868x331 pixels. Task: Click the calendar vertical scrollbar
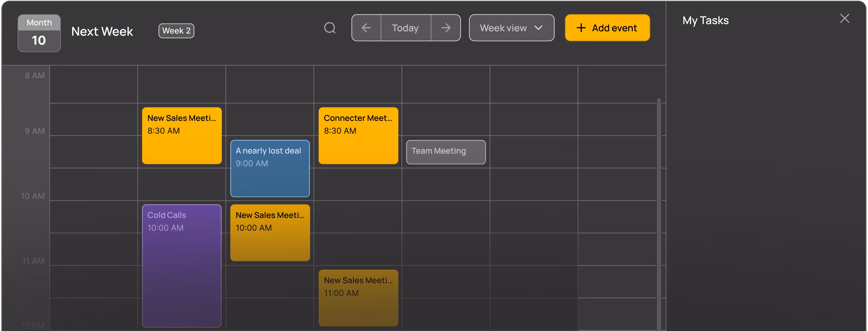(659, 212)
